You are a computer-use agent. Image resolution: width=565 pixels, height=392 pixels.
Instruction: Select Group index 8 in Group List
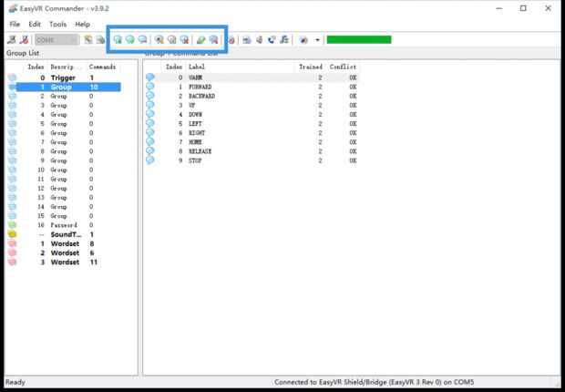63,151
